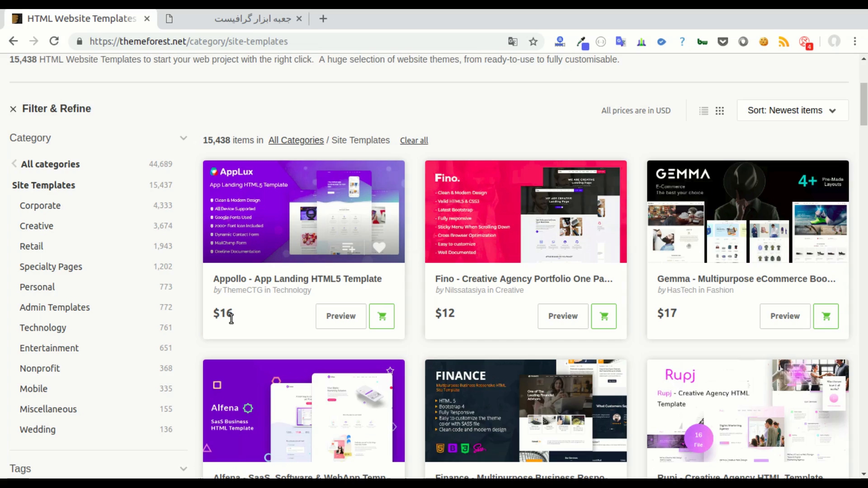Click the Alfena SaaS template thumbnail

(304, 411)
